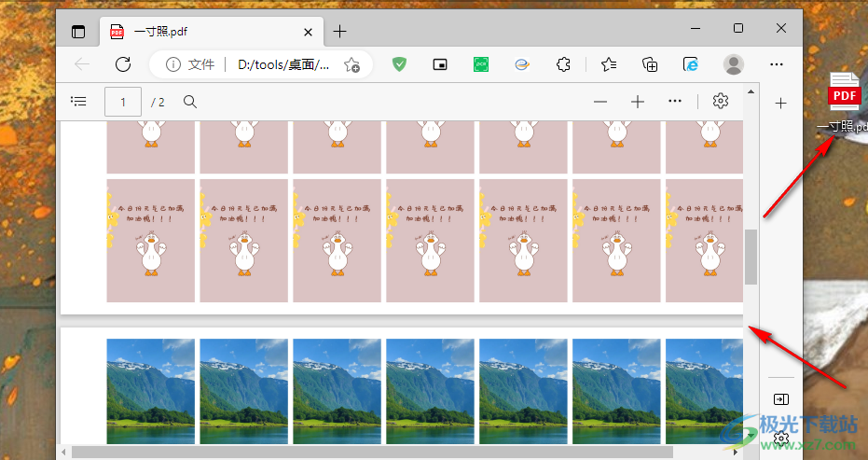Select 一寸照.pdf desktop file icon
The width and height of the screenshot is (868, 460).
pyautogui.click(x=844, y=103)
